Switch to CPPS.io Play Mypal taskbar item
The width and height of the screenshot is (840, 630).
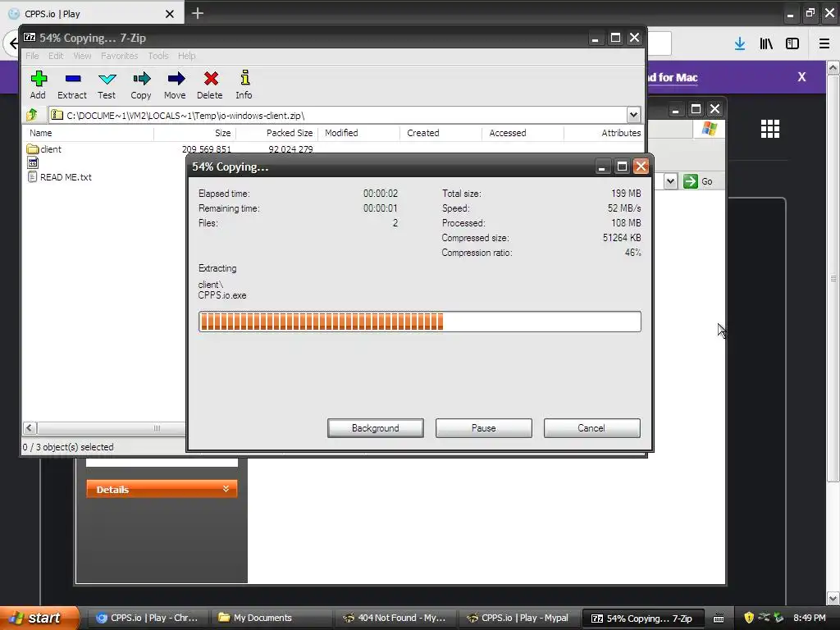pos(518,619)
